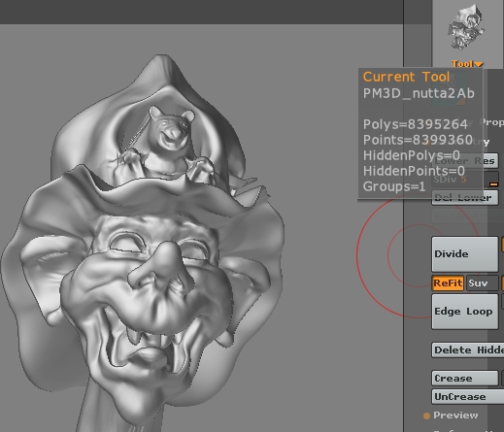Click the Crease button

465,379
